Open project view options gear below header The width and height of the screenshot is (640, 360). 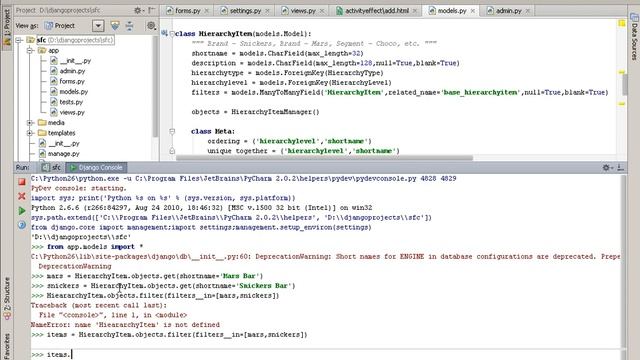tap(151, 26)
